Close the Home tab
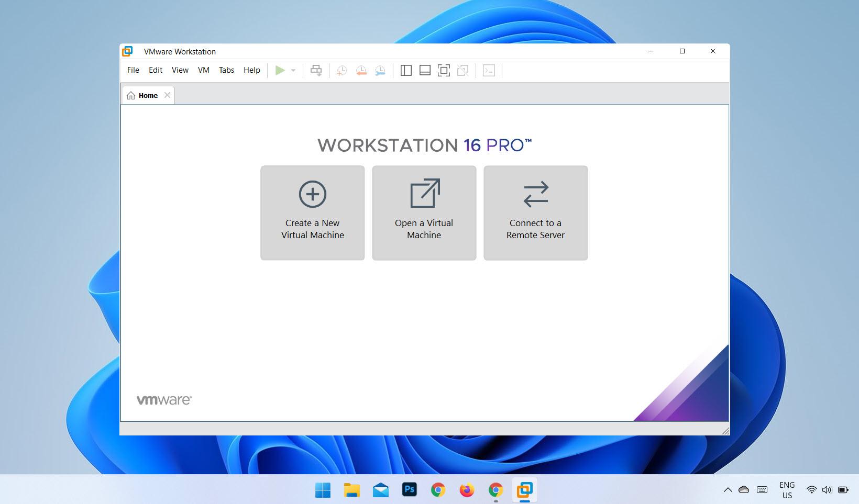 point(167,95)
